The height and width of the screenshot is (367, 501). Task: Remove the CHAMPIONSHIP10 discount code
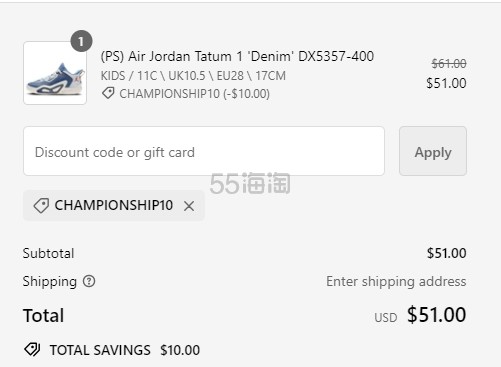point(189,206)
